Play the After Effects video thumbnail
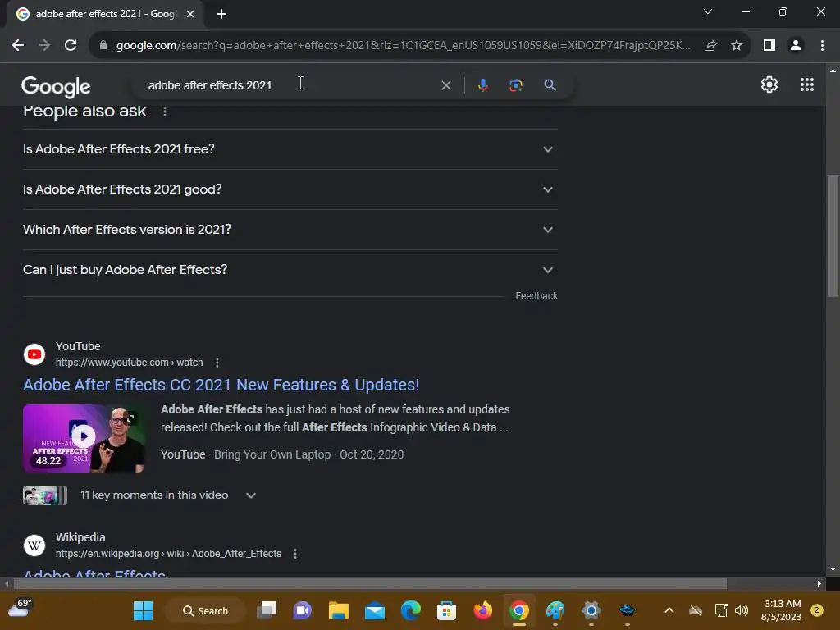The height and width of the screenshot is (630, 840). (x=84, y=438)
